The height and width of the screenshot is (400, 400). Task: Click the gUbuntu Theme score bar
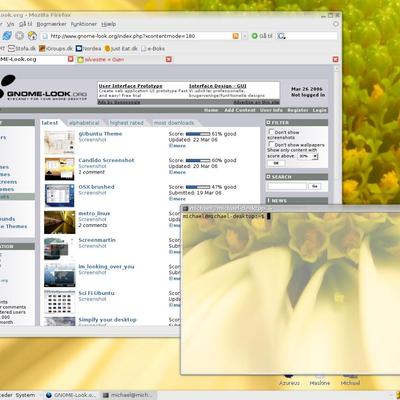coord(198,134)
